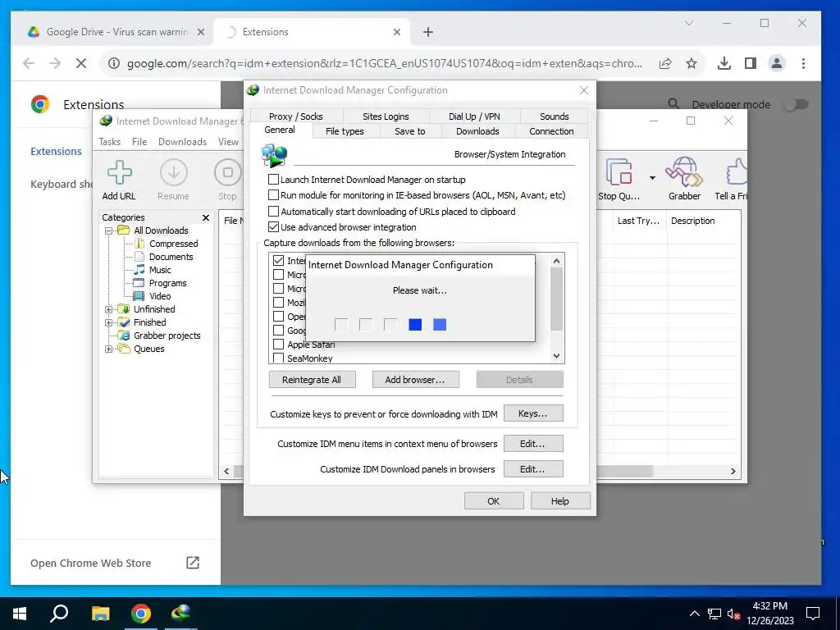Click Edit... for IDM Download panels
The height and width of the screenshot is (630, 840).
pos(533,468)
